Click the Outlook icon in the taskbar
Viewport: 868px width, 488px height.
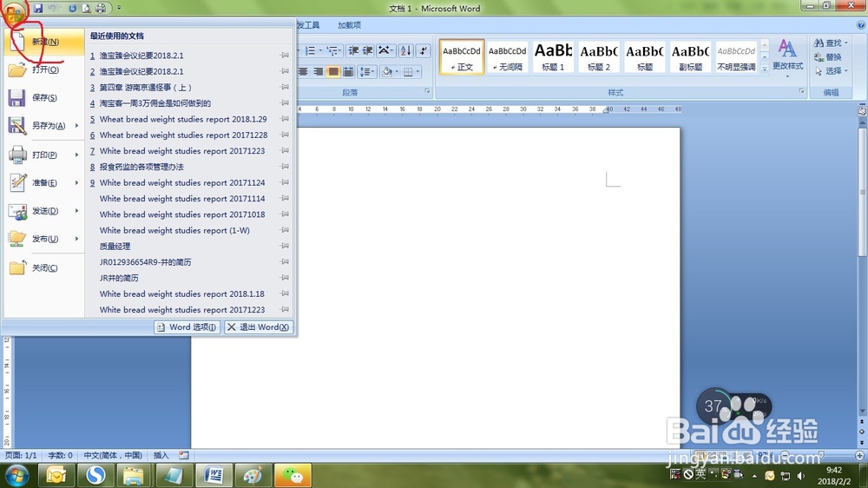56,475
